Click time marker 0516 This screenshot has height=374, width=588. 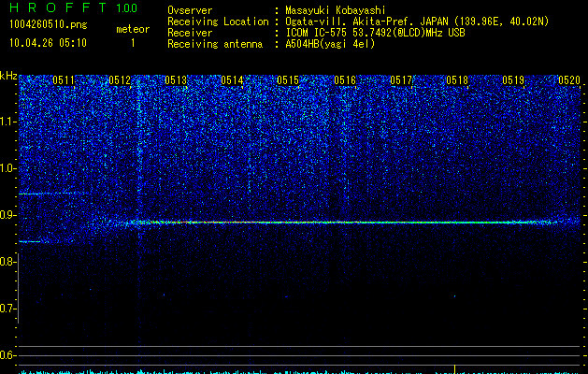pos(345,80)
